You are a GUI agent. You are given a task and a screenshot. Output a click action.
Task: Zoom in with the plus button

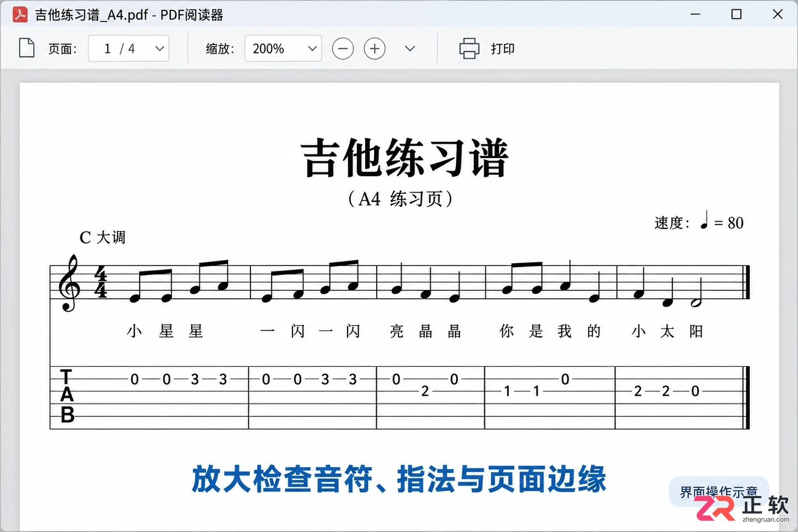click(375, 49)
